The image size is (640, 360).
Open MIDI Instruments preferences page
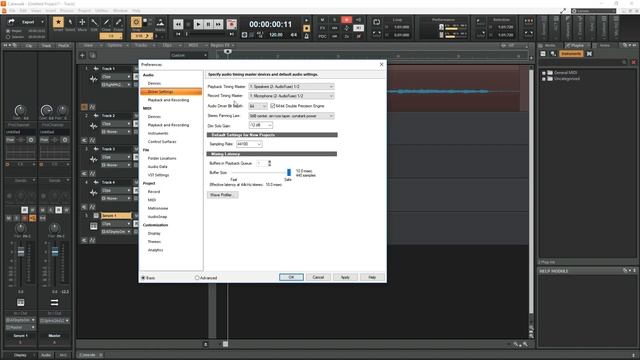pyautogui.click(x=158, y=133)
